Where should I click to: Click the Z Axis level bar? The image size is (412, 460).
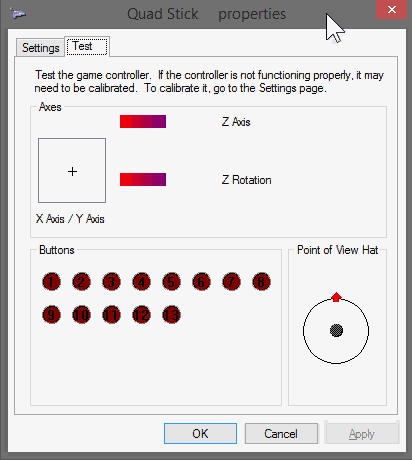143,122
